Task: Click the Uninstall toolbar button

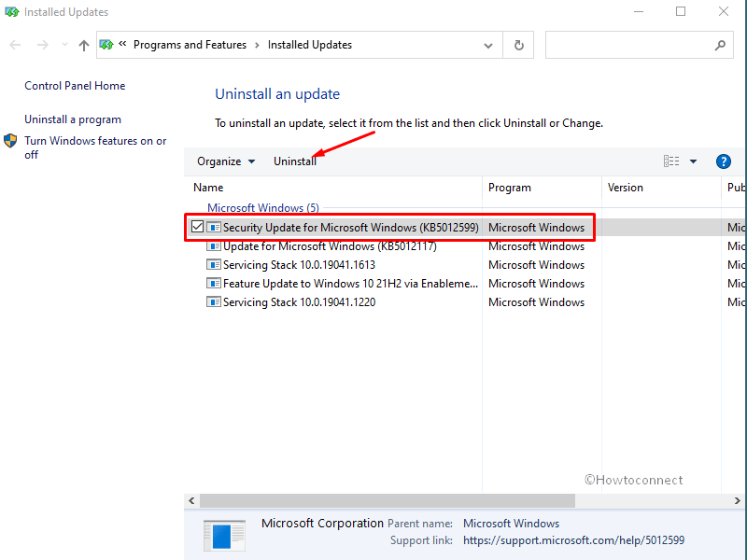Action: point(295,161)
